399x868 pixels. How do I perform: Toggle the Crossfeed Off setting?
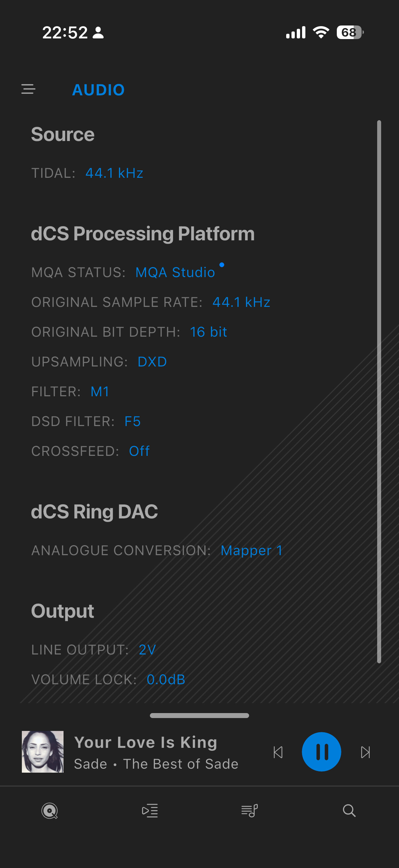[139, 451]
